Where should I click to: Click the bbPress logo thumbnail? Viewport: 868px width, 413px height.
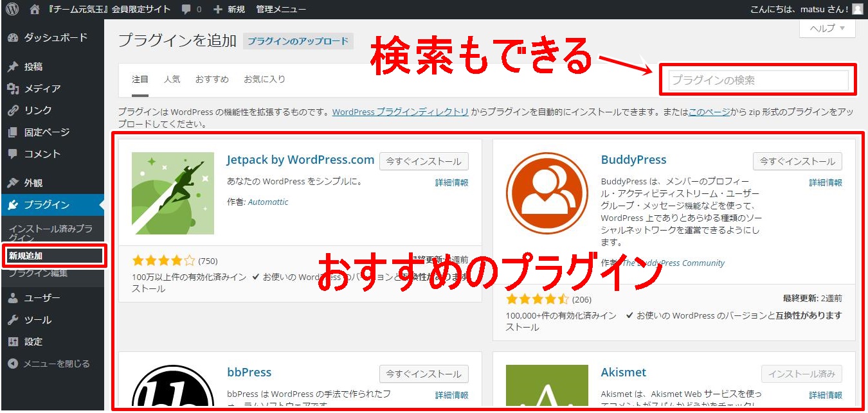(173, 386)
